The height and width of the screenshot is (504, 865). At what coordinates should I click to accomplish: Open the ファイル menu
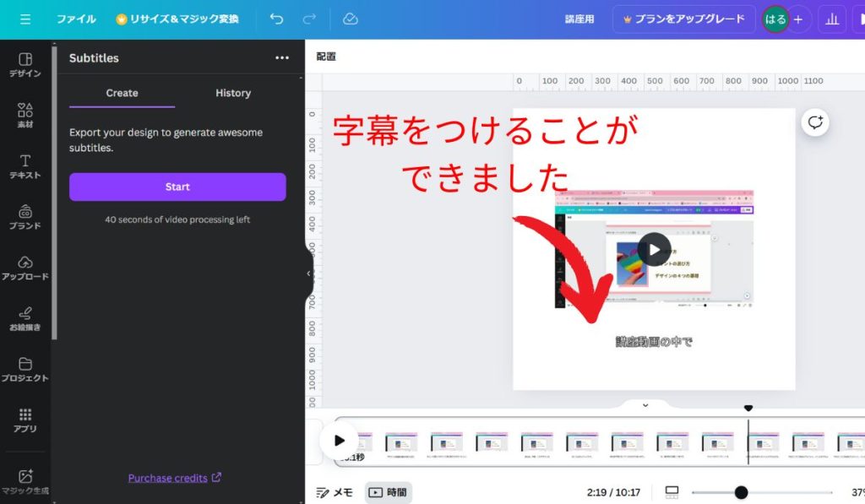[76, 19]
